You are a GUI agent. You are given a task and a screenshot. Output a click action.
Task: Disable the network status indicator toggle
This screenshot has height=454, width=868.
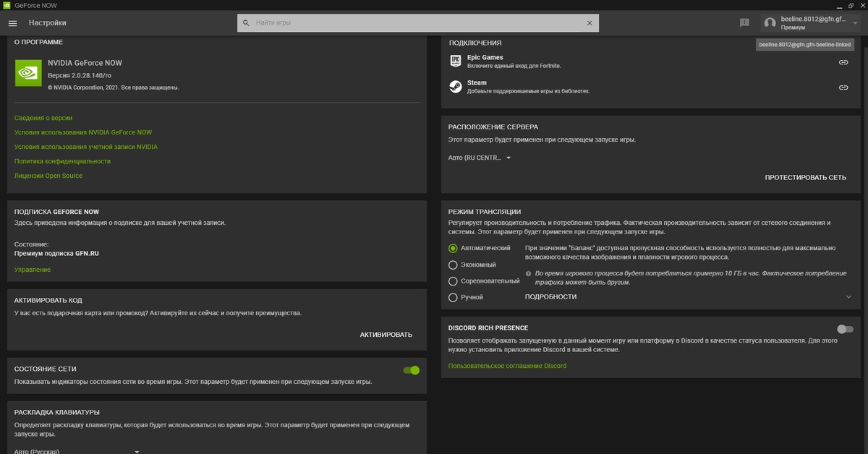pyautogui.click(x=411, y=370)
